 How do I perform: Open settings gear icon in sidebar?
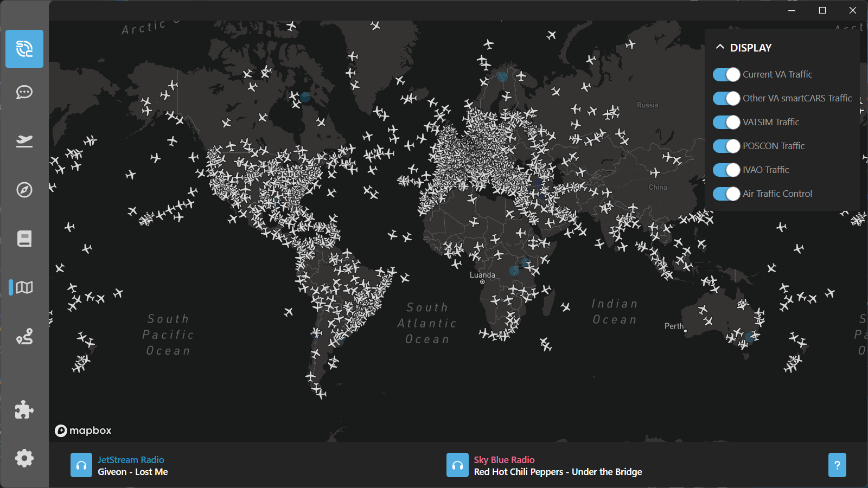[24, 458]
